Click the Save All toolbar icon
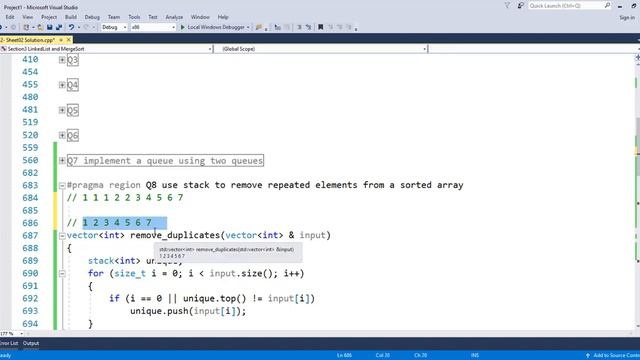 coord(59,27)
